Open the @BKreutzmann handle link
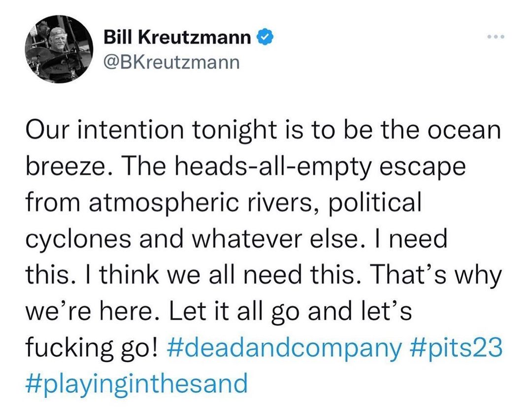The image size is (532, 417). coord(171,62)
